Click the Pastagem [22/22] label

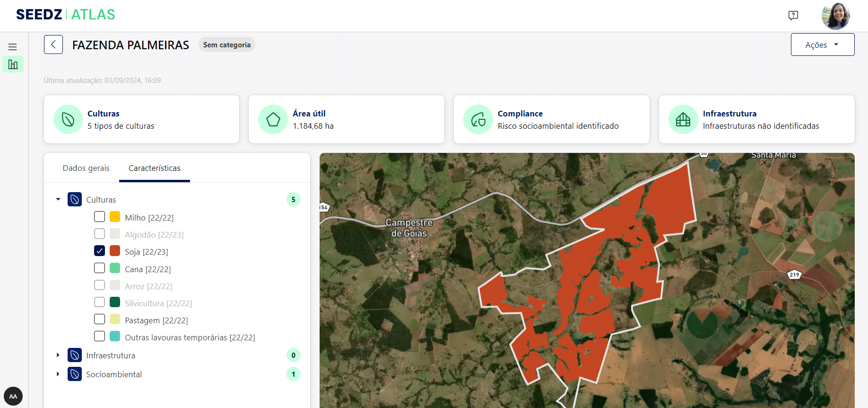click(x=156, y=320)
